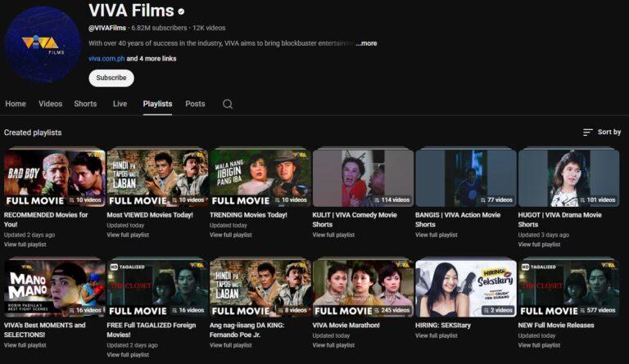Click title 'VIVA Movie Marathon!'
The height and width of the screenshot is (364, 629).
tap(346, 326)
